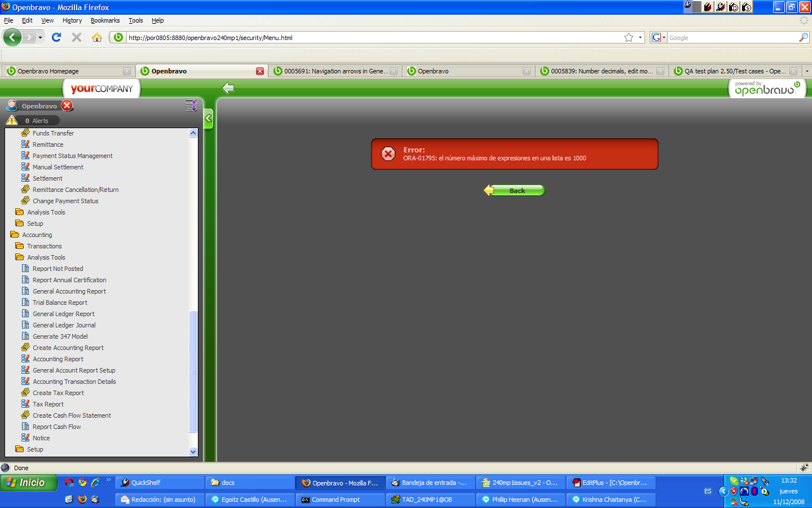Switch to the Openbravo Homepage tab
812x508 pixels.
coord(68,71)
